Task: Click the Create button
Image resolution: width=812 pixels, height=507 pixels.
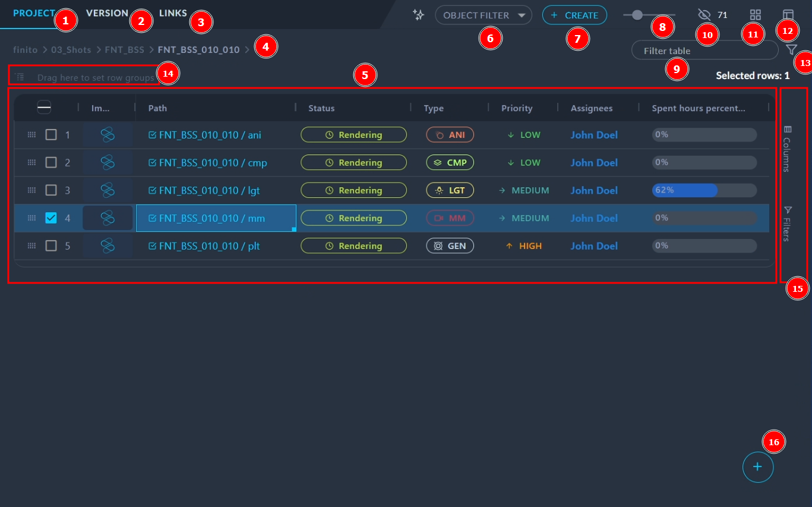Action: pos(574,15)
